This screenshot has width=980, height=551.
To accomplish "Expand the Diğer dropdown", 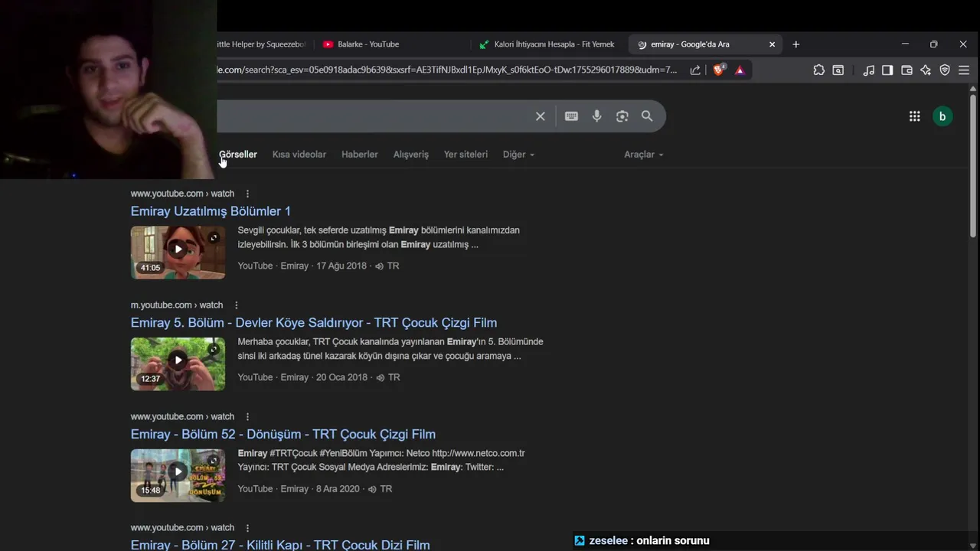I will click(518, 155).
